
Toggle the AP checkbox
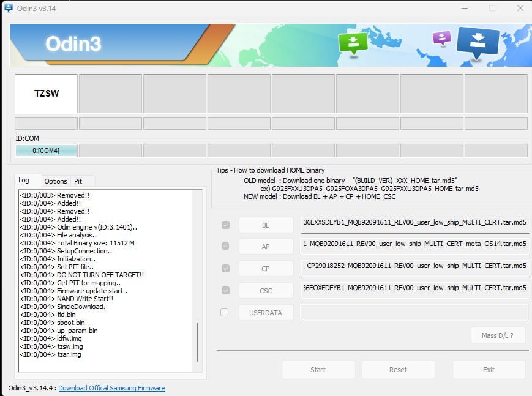[225, 246]
